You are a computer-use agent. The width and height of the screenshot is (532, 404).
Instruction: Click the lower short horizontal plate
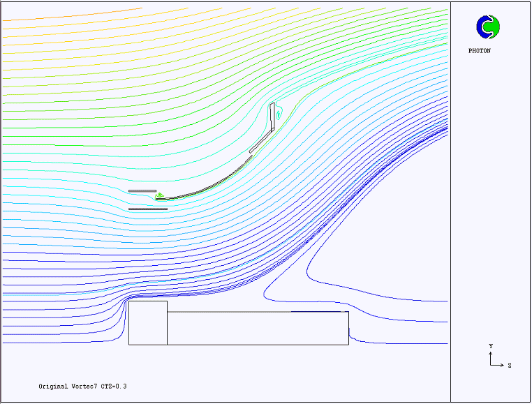(x=147, y=209)
